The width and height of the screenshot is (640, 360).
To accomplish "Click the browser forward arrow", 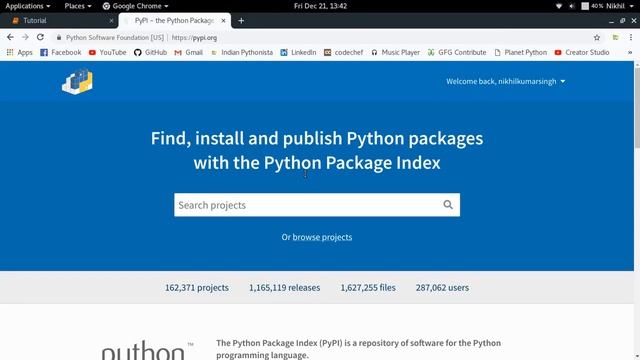I will pyautogui.click(x=25, y=37).
